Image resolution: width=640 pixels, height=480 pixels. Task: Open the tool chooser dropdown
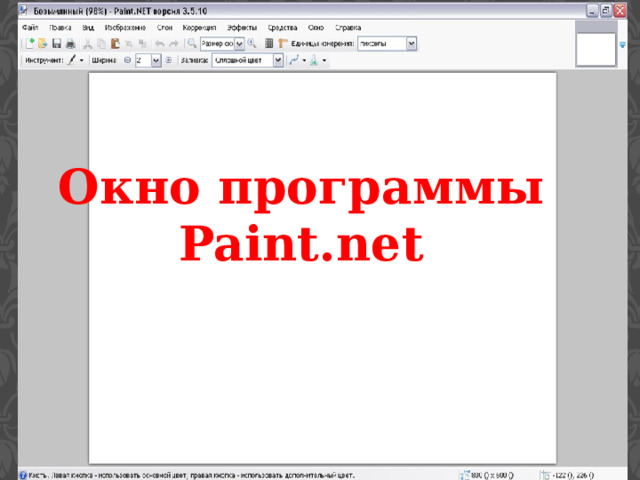pos(81,60)
